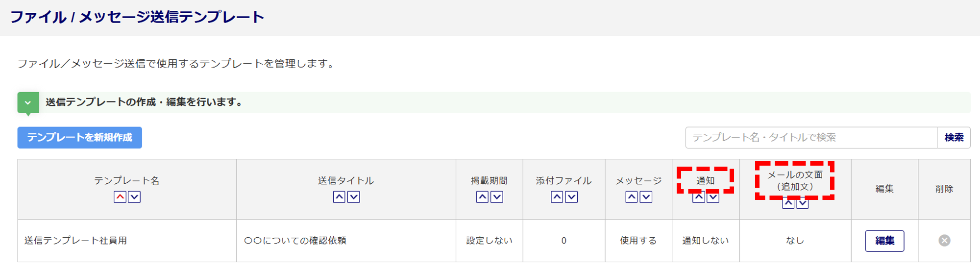Image resolution: width=980 pixels, height=272 pixels.
Task: Sort 添付ファイル column ascending
Action: 557,197
